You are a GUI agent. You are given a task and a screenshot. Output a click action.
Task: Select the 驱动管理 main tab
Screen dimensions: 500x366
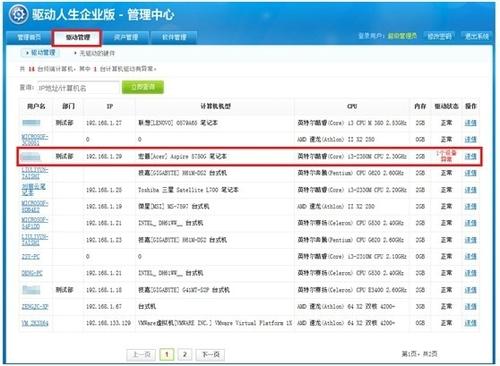click(x=77, y=37)
